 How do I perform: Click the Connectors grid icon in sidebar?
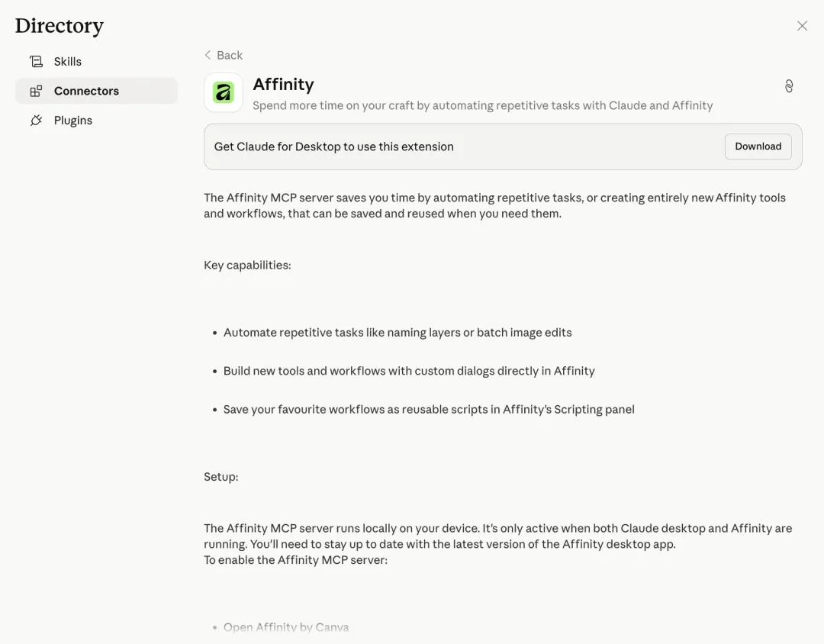tap(36, 92)
